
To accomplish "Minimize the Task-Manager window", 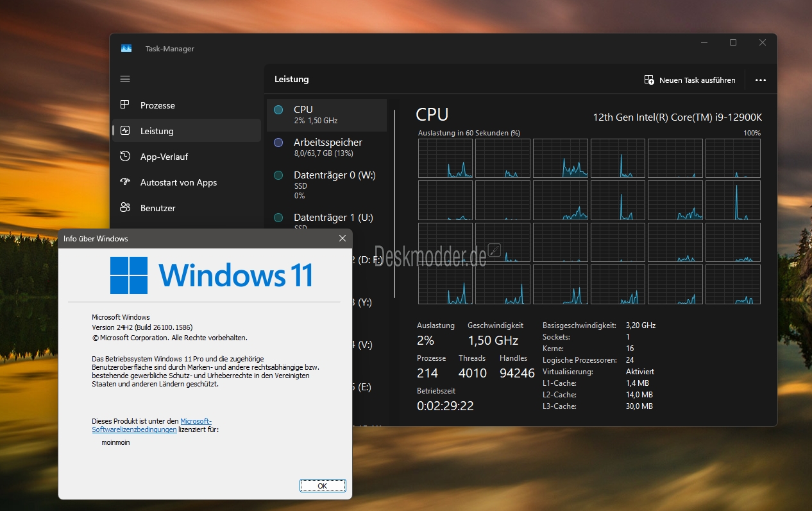I will [704, 42].
